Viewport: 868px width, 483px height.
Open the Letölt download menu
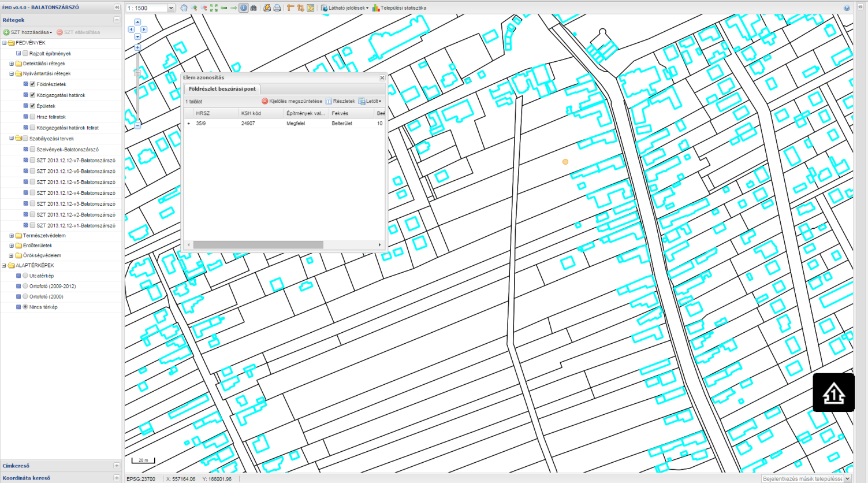click(x=370, y=101)
